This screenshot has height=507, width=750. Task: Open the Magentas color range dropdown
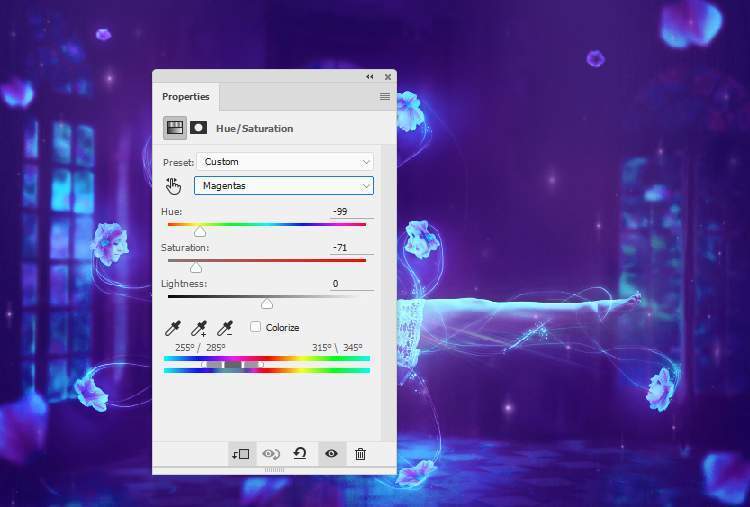(284, 186)
